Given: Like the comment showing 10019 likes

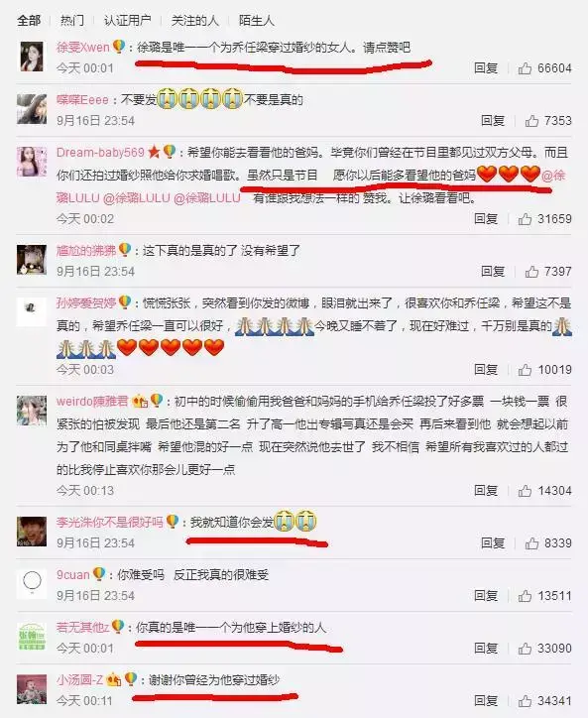Looking at the screenshot, I should point(525,370).
